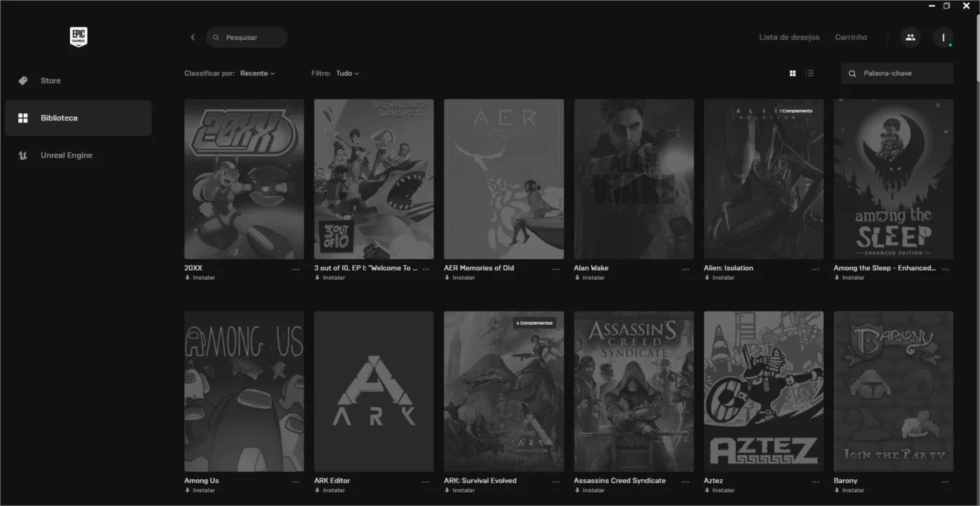
Task: Install Barony
Action: click(849, 491)
